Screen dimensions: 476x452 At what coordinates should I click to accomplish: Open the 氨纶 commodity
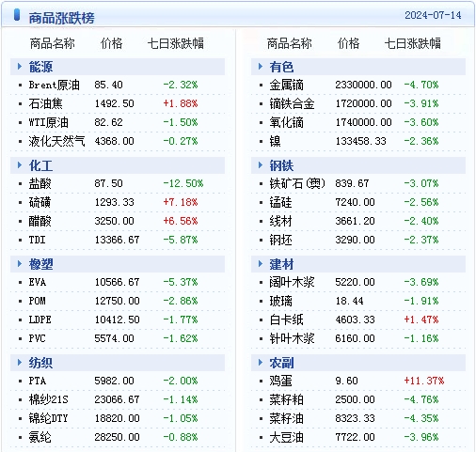pos(40,437)
